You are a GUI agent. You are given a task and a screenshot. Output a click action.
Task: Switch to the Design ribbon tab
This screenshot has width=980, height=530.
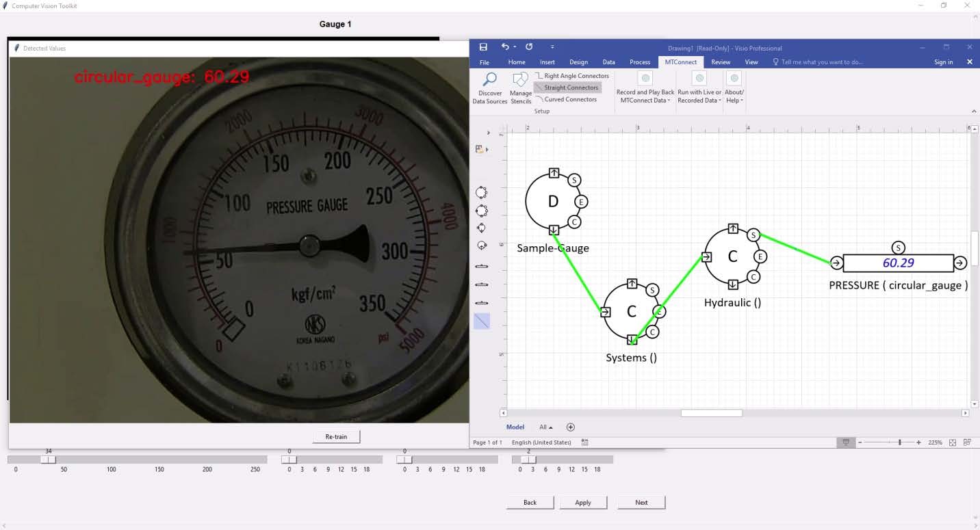(578, 62)
